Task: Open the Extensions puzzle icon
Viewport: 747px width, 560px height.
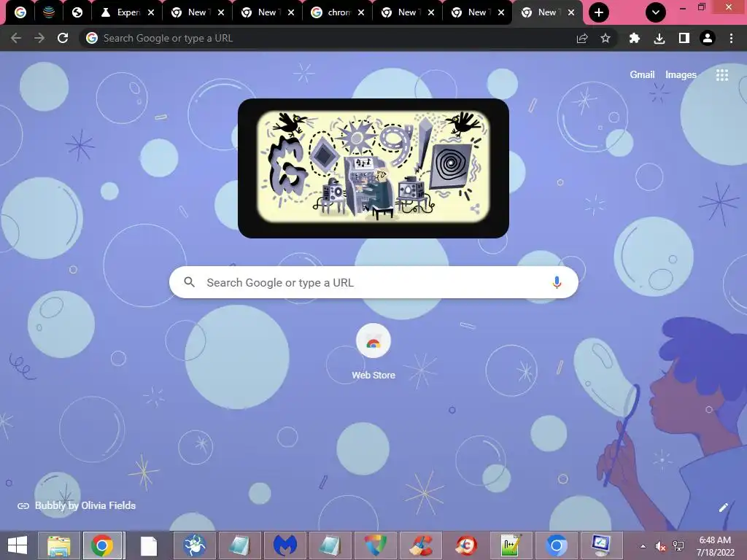Action: pos(635,38)
